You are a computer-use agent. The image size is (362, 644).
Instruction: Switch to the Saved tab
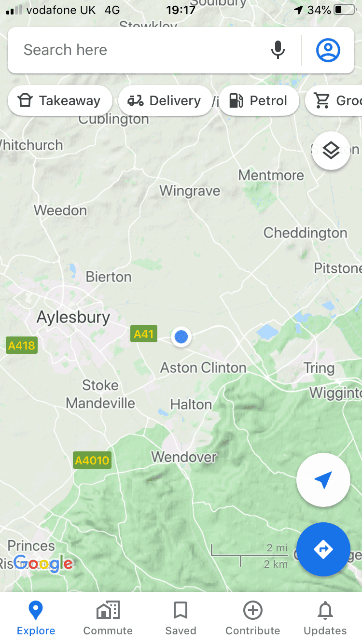coord(181,618)
